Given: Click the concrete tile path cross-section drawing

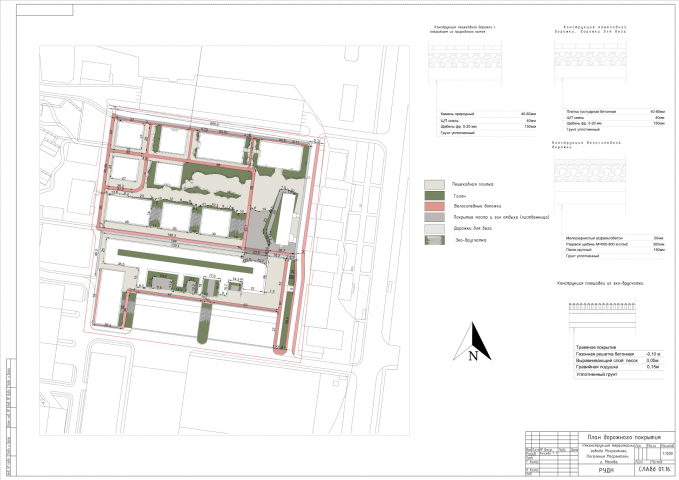Looking at the screenshot, I should 590,61.
